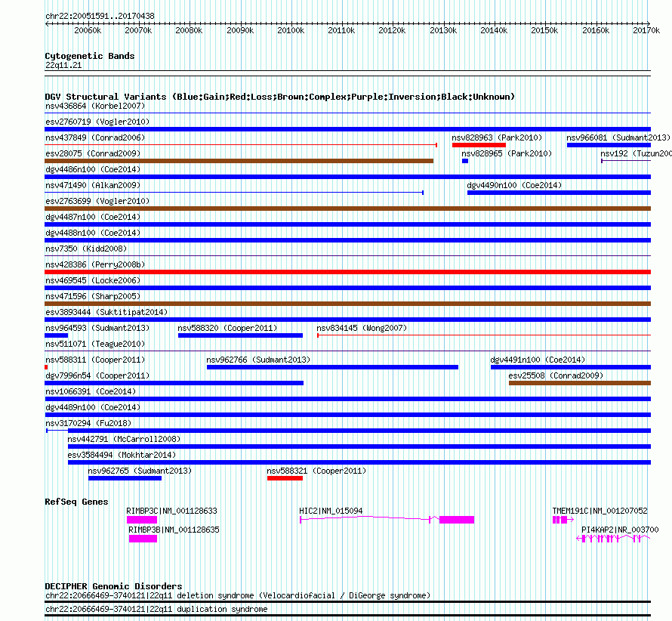
Task: Open the RIMBP3C|NM_001128633 gene glyph
Action: point(142,520)
